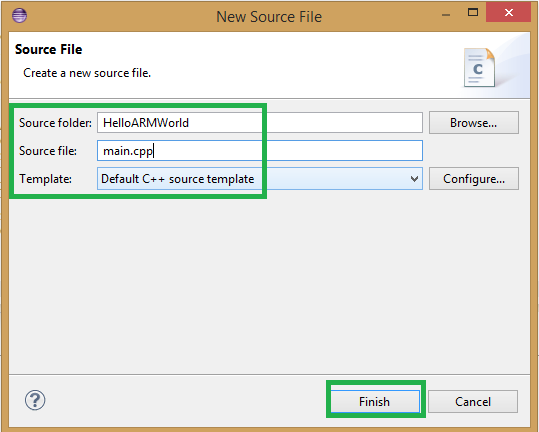Screen dimensions: 539x432
Task: Maximize the New Source File dialog
Action: tap(473, 12)
